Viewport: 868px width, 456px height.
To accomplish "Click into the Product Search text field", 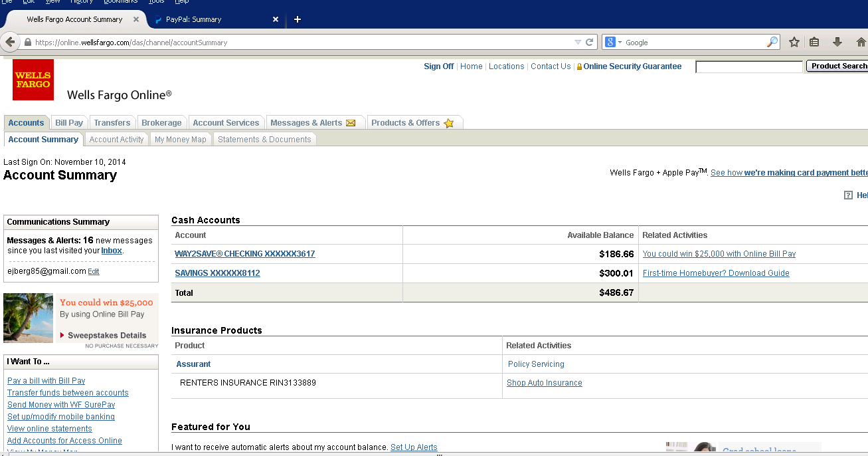I will [749, 66].
